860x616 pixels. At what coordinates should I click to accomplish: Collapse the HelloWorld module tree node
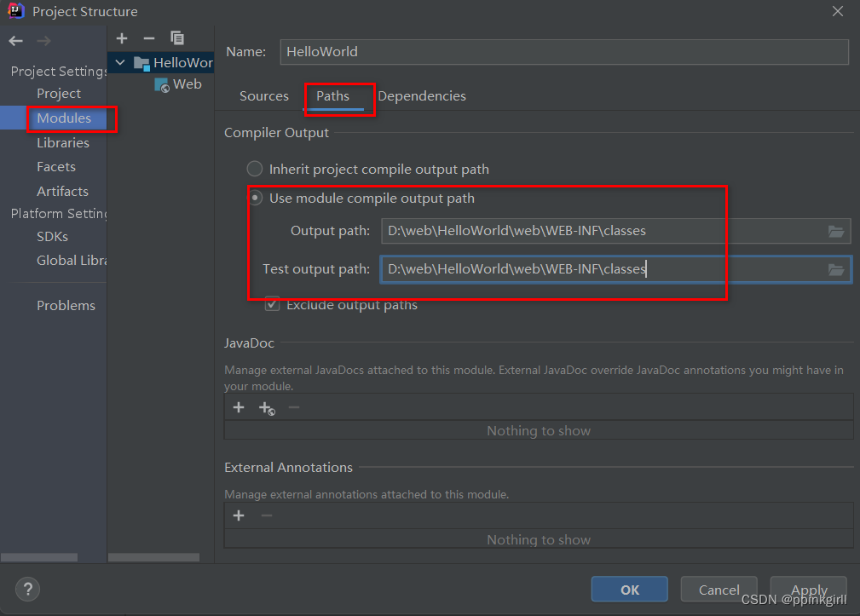click(120, 63)
